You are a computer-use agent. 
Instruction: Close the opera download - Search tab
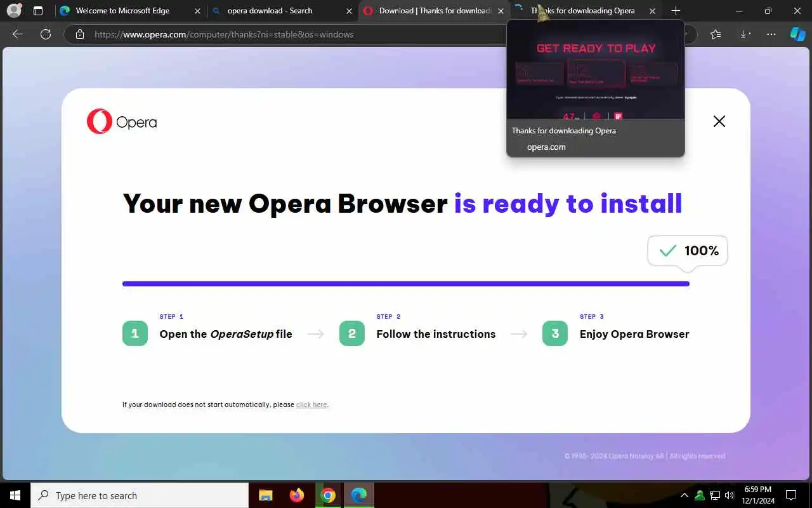pos(349,11)
